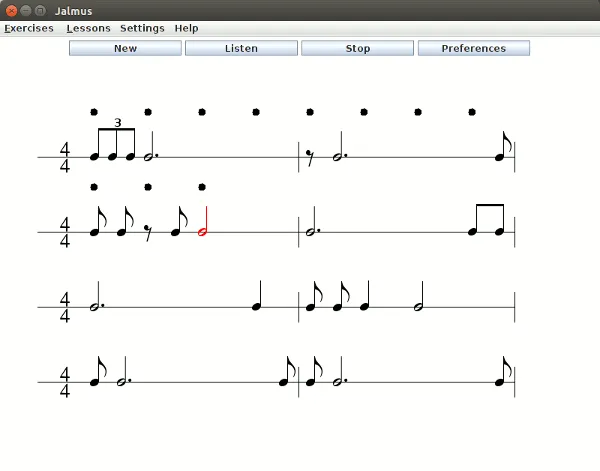Viewport: 600px width, 471px height.
Task: Click the 4/4 time signature of the first row
Action: pos(65,157)
